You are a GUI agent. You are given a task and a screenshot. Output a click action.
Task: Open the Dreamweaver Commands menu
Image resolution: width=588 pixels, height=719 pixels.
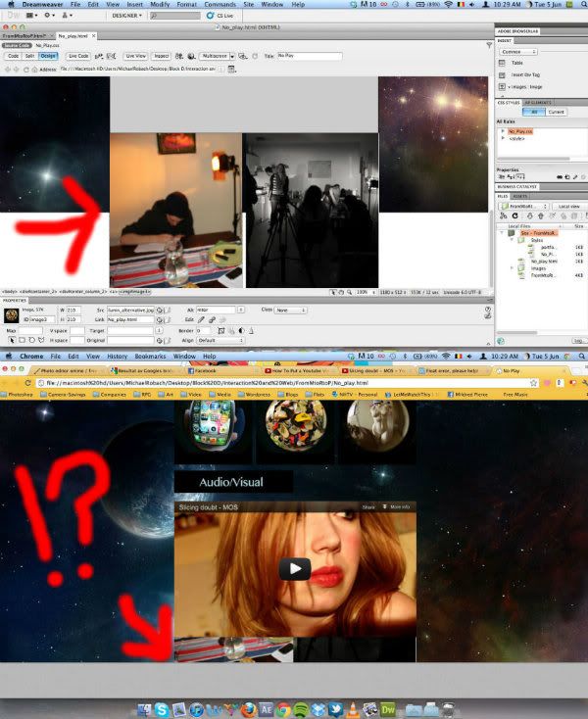tap(220, 4)
